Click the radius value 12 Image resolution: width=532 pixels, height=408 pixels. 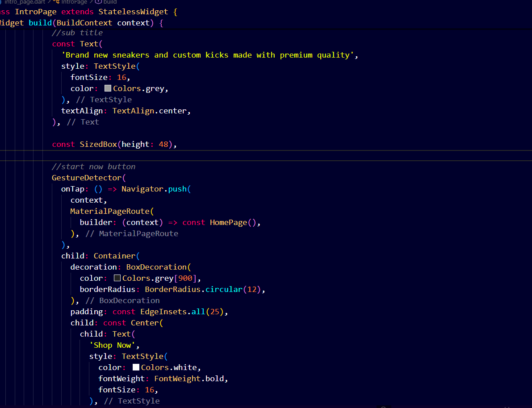(x=252, y=290)
